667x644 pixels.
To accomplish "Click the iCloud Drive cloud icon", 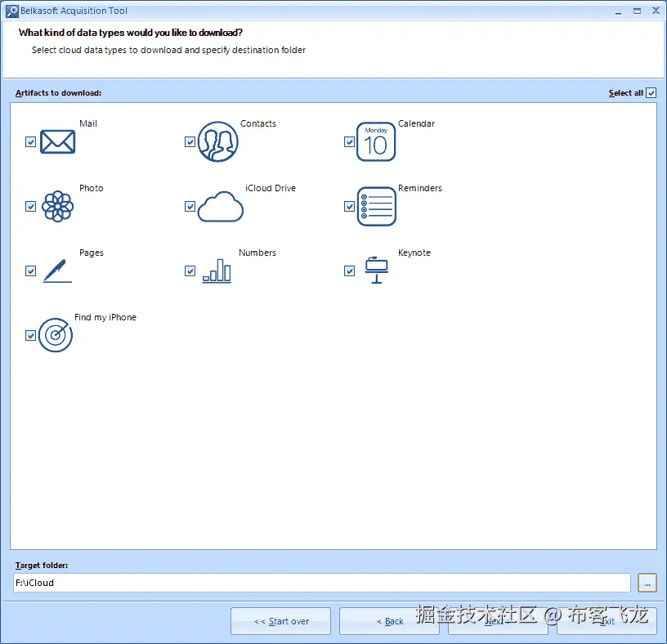I will (221, 206).
